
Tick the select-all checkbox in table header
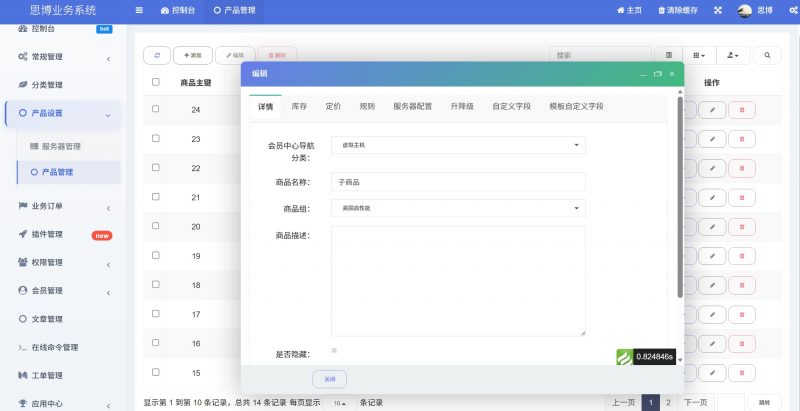click(155, 82)
